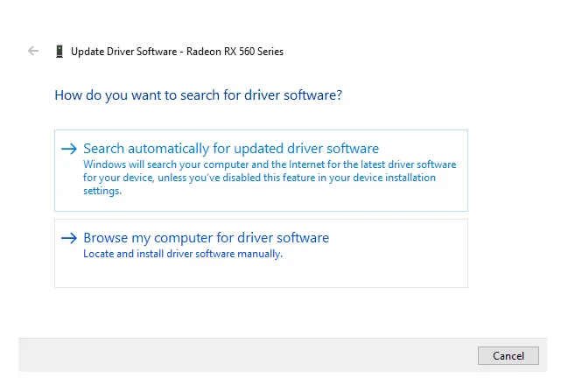Click the 'Windows will search your computer' description line

270,164
